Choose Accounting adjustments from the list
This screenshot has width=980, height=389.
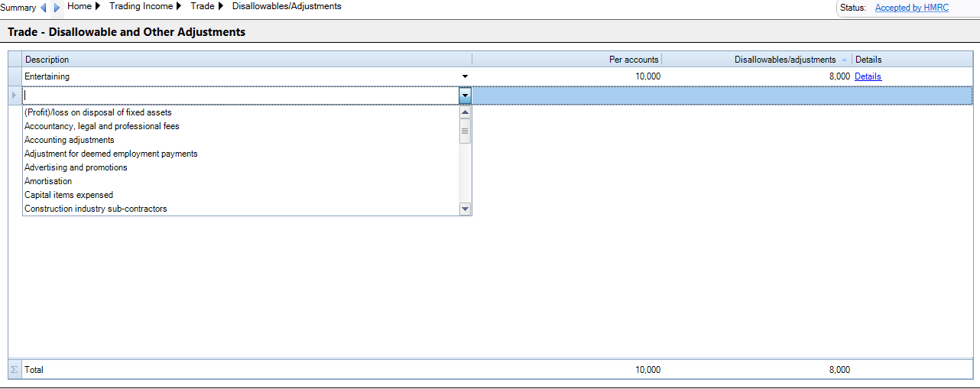(241, 140)
